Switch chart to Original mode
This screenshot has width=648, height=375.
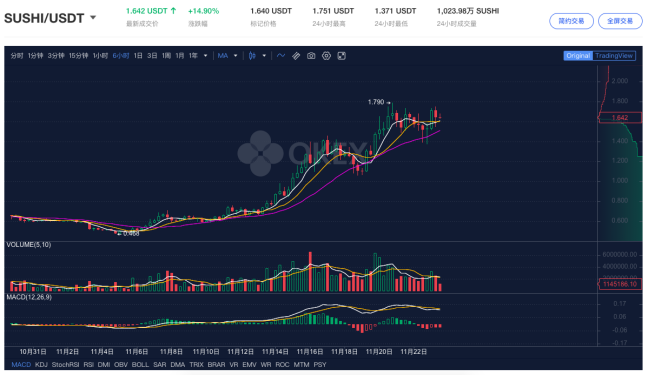578,56
